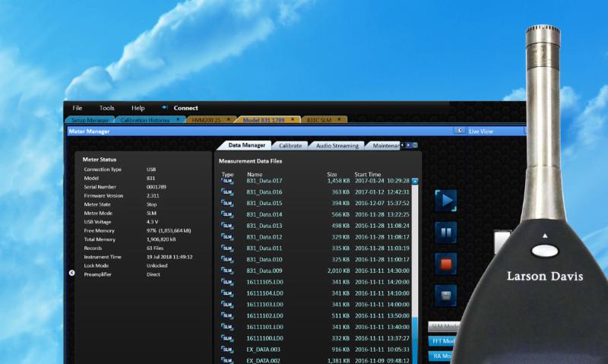Click the Live View camera icon
Image resolution: width=608 pixels, height=364 pixels.
pos(460,131)
